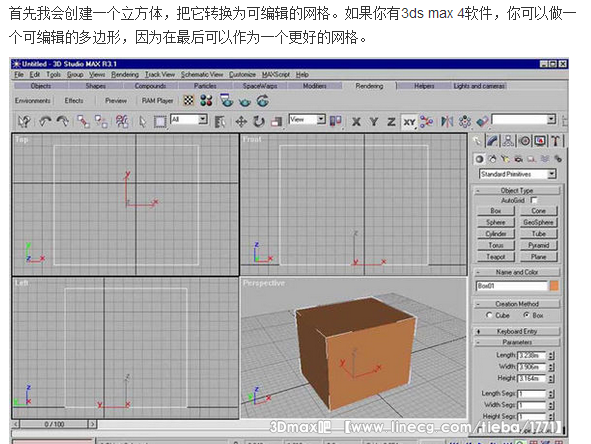Click the Align tool icon
The image size is (591, 444).
point(482,121)
